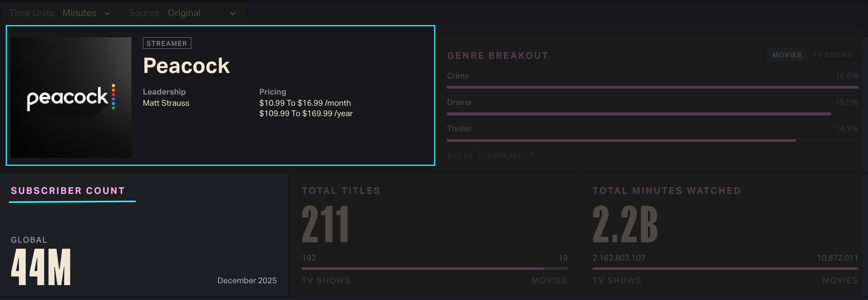This screenshot has width=868, height=300.
Task: Click the 2.2B total minutes watched figure
Action: tap(625, 224)
